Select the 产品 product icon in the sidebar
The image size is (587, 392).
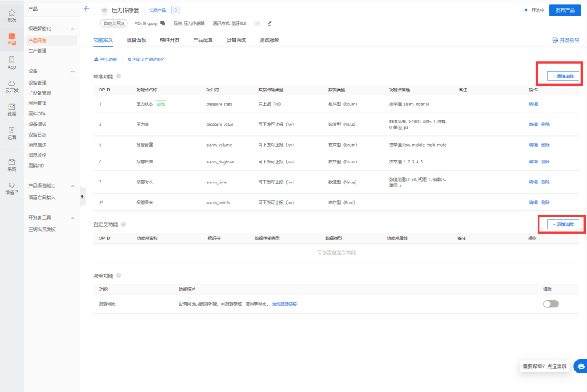(12, 39)
